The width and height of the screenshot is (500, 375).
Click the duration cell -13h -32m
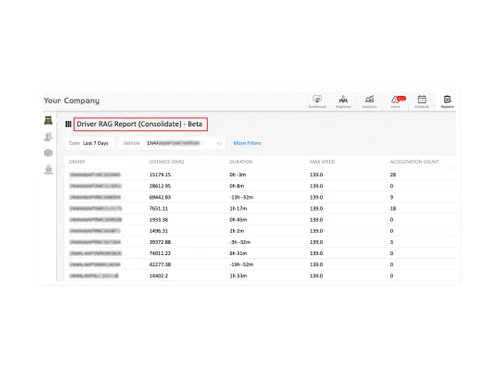[x=241, y=197]
